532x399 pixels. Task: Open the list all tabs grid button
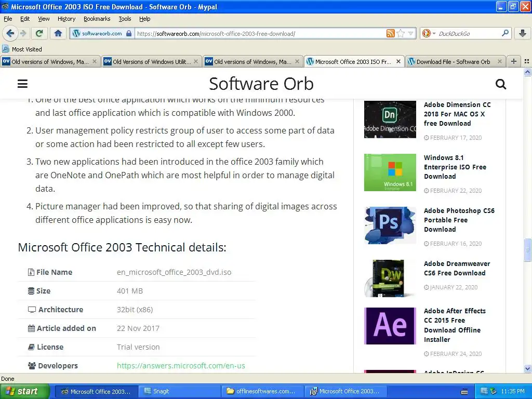[x=527, y=61]
